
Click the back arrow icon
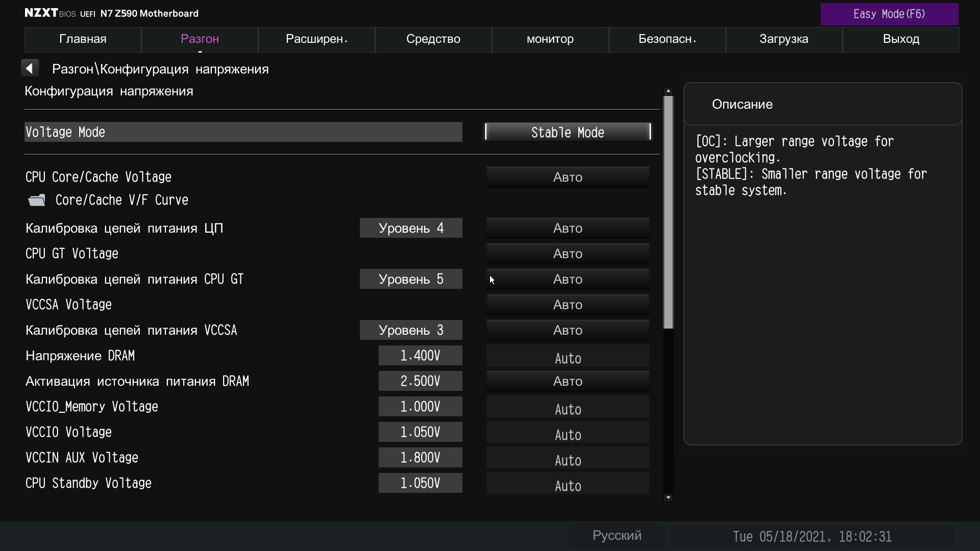[x=30, y=68]
